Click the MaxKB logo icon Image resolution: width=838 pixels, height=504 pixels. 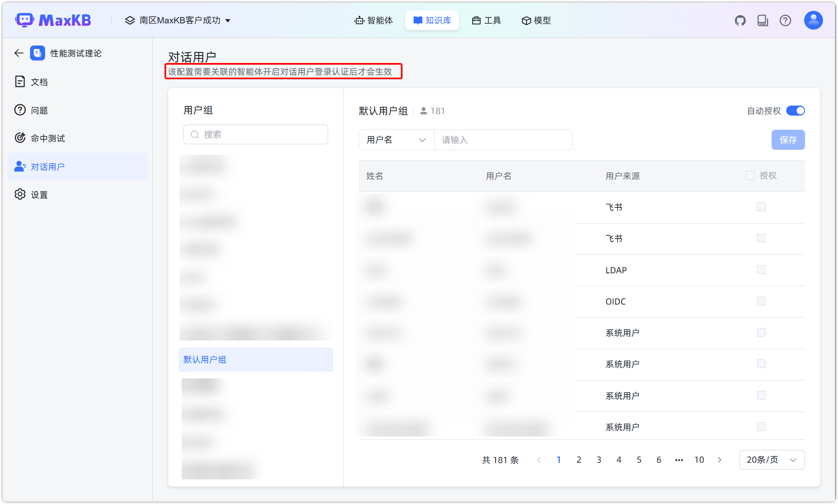pos(24,20)
